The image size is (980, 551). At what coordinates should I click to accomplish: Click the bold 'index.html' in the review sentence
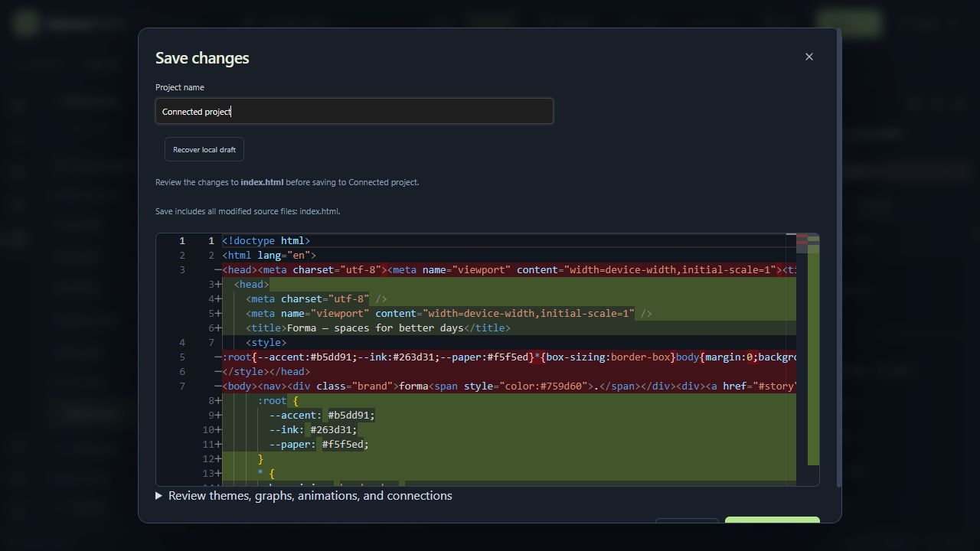(x=262, y=182)
